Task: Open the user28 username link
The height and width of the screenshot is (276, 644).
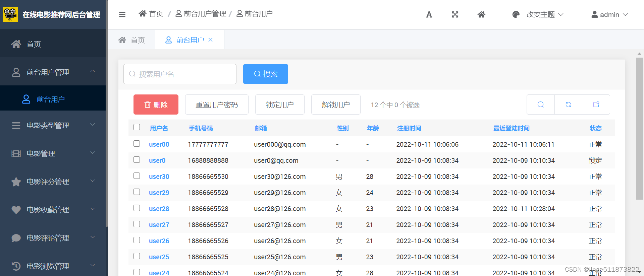Action: (x=159, y=209)
